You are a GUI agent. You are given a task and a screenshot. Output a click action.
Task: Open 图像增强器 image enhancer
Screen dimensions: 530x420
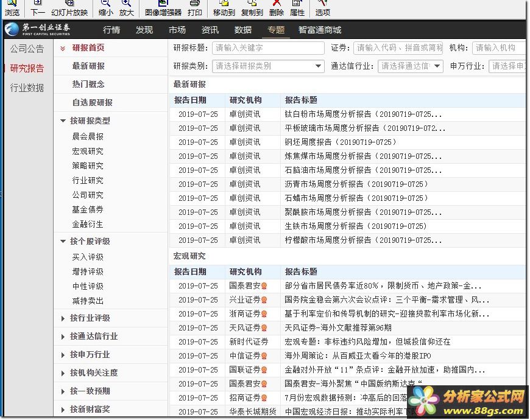coord(163,4)
